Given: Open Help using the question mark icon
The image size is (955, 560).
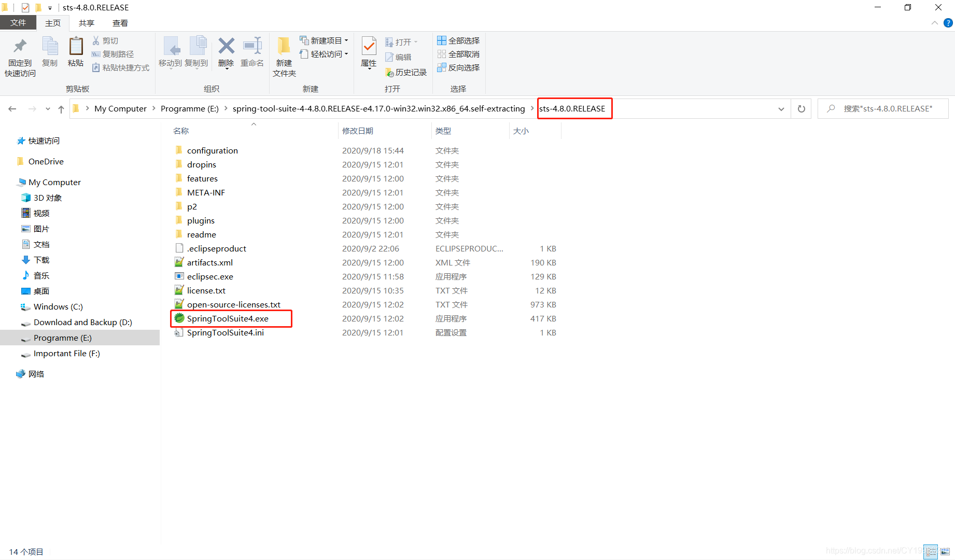Looking at the screenshot, I should (948, 23).
